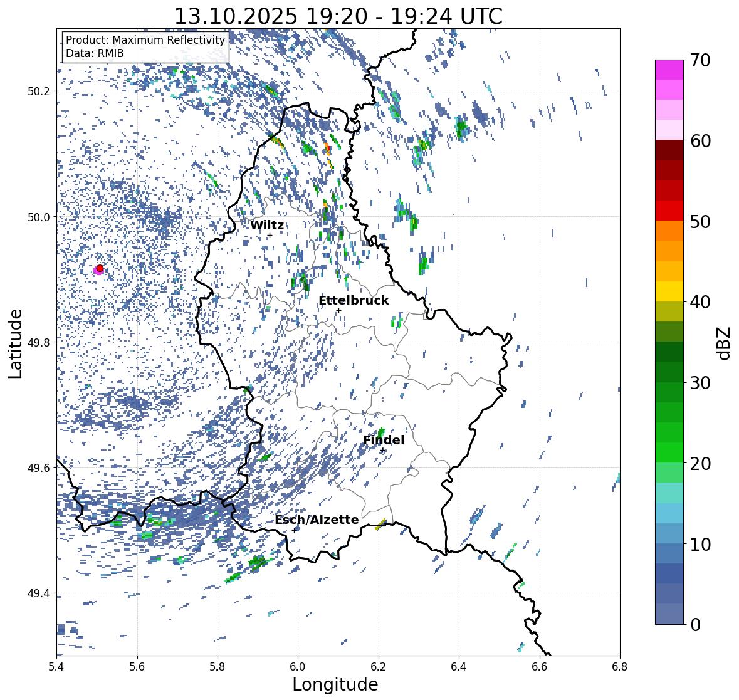Image resolution: width=739 pixels, height=700 pixels.
Task: Click the dBZ colorbar axis label
Action: (x=725, y=343)
